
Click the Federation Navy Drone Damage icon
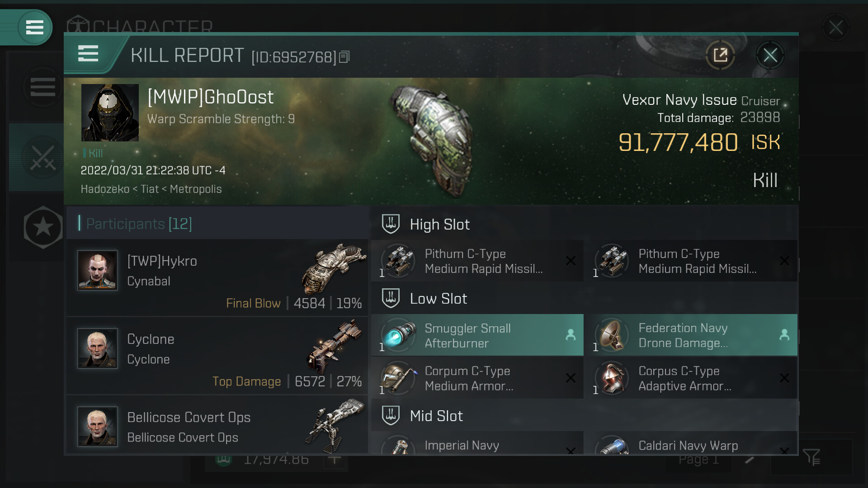(x=612, y=336)
